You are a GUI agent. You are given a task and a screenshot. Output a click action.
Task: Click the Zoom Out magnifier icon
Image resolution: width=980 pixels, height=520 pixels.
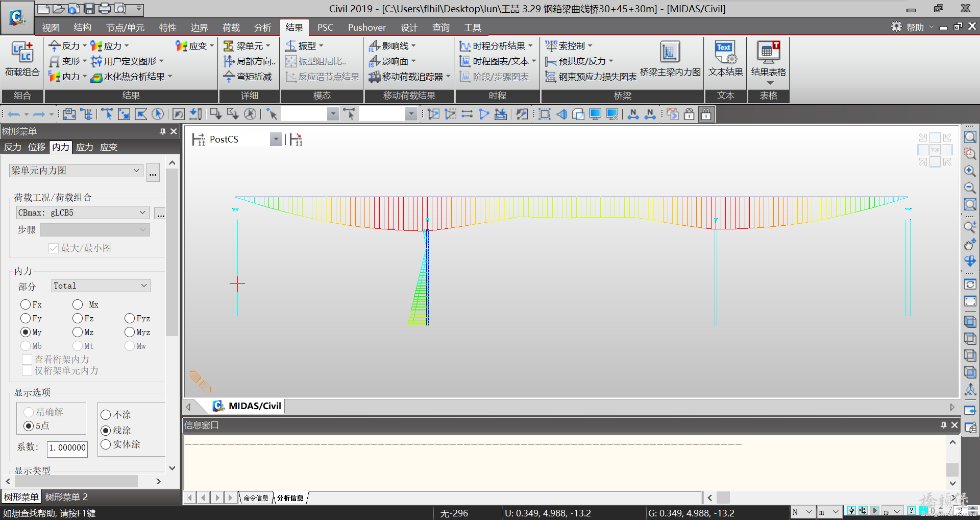(x=970, y=187)
